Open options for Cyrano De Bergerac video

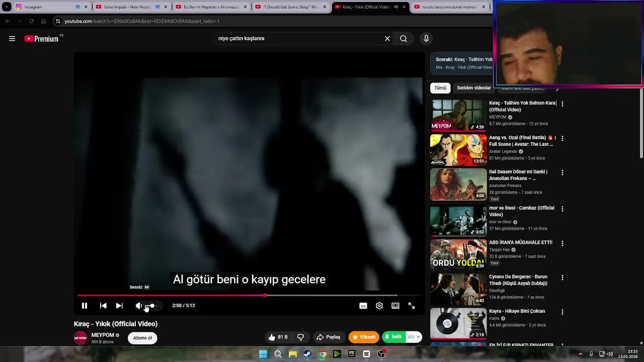pyautogui.click(x=562, y=278)
